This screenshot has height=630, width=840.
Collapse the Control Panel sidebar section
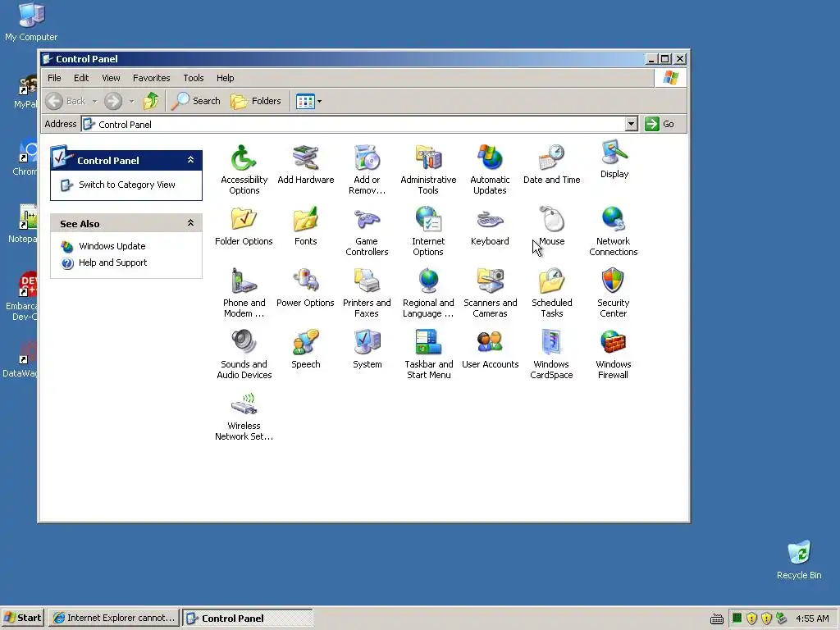[190, 160]
